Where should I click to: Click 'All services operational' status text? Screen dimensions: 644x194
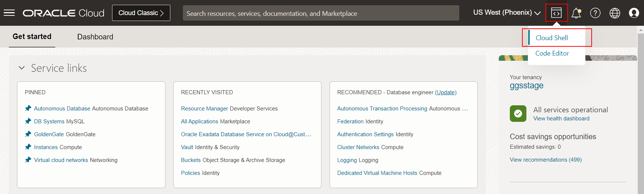click(x=571, y=110)
